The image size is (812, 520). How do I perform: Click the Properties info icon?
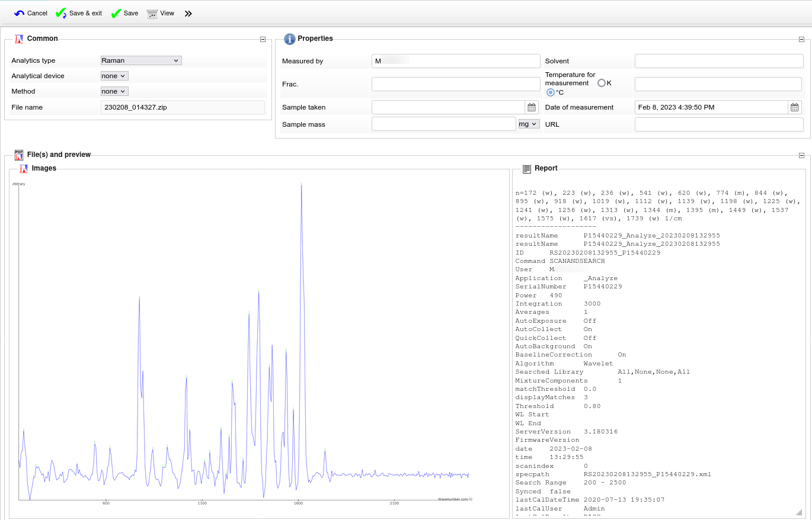click(289, 39)
